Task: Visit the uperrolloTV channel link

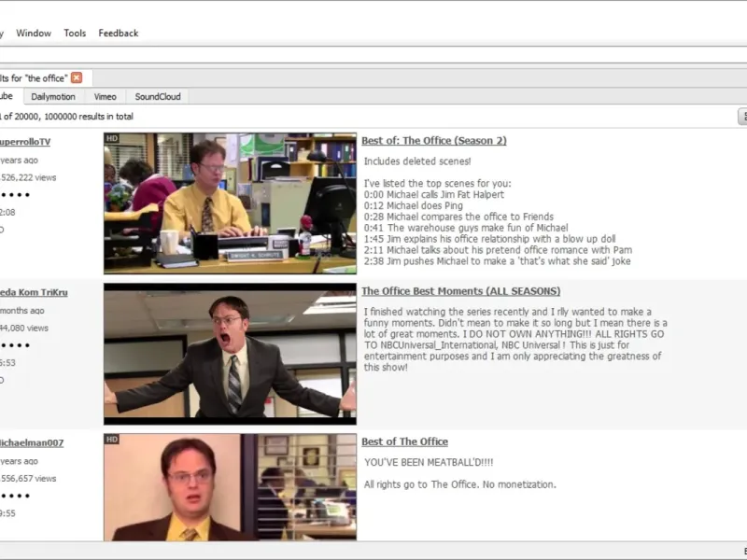Action: click(x=25, y=142)
